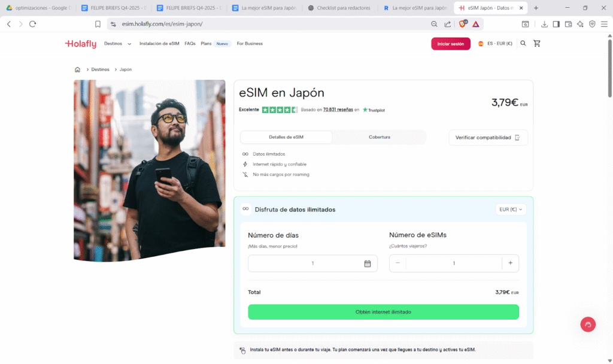Switch to the Checklist para redactores tab
The height and width of the screenshot is (364, 613).
pos(342,8)
